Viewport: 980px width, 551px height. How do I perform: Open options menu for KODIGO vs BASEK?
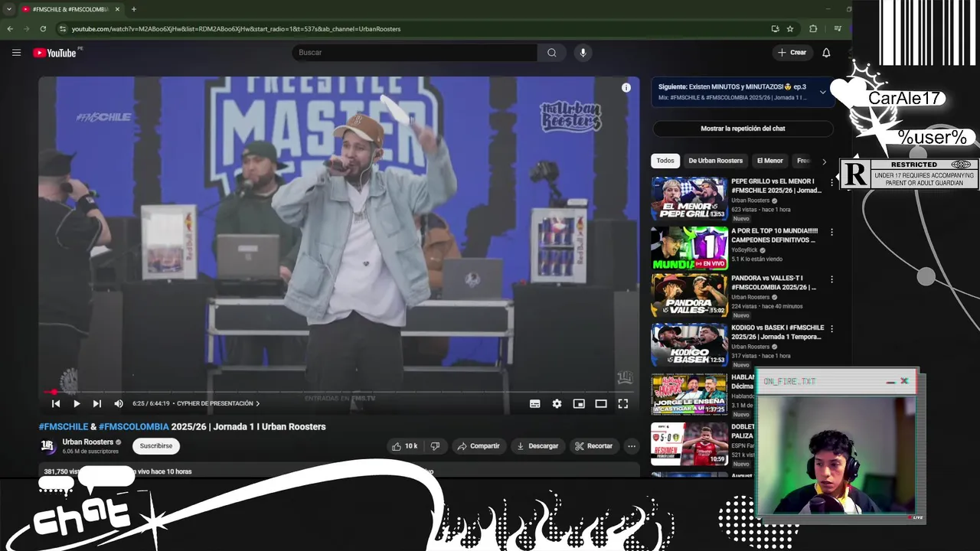(831, 328)
